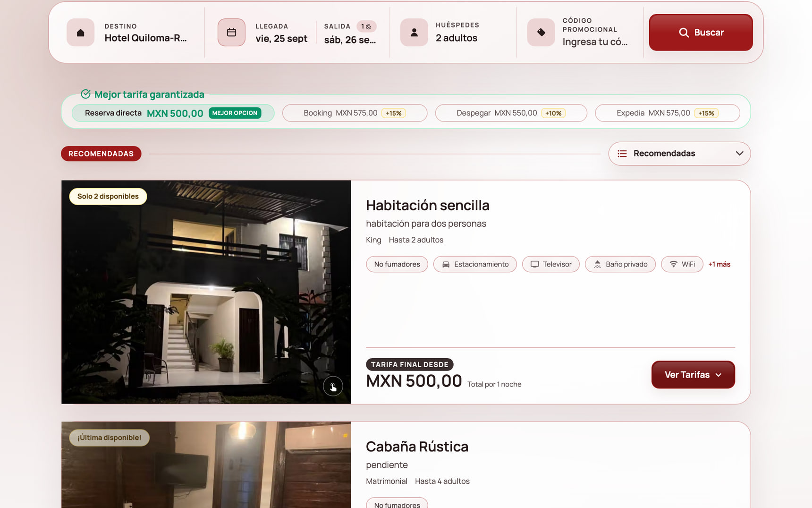The width and height of the screenshot is (812, 508).
Task: Click the guaranteed rate checkmark icon
Action: tap(85, 94)
